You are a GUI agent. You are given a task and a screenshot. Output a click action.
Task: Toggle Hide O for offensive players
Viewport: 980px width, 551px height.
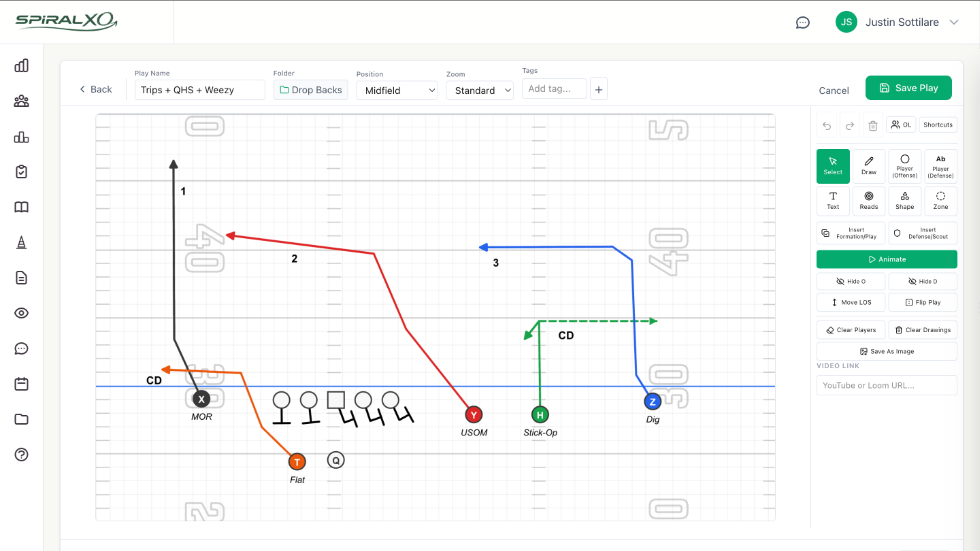(851, 281)
